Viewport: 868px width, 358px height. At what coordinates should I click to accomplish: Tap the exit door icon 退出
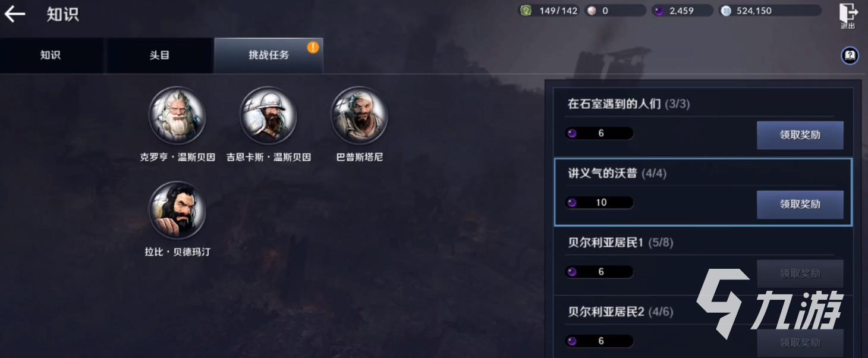click(x=848, y=16)
